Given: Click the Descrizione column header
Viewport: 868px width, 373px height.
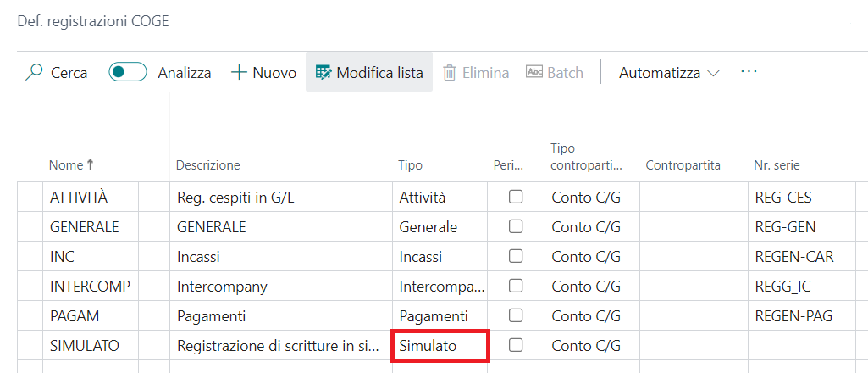Looking at the screenshot, I should 208,165.
